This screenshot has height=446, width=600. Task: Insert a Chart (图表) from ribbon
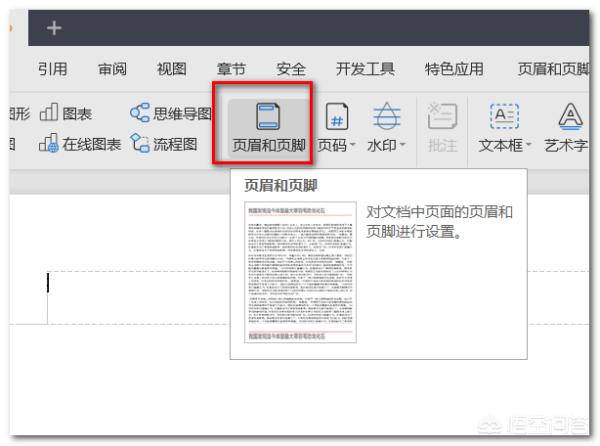click(x=66, y=113)
